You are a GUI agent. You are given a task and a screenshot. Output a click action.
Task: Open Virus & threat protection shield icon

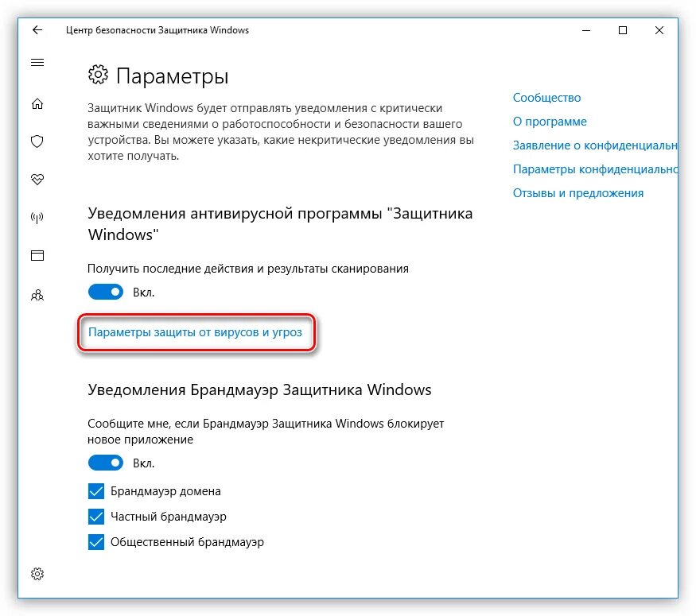click(x=37, y=141)
